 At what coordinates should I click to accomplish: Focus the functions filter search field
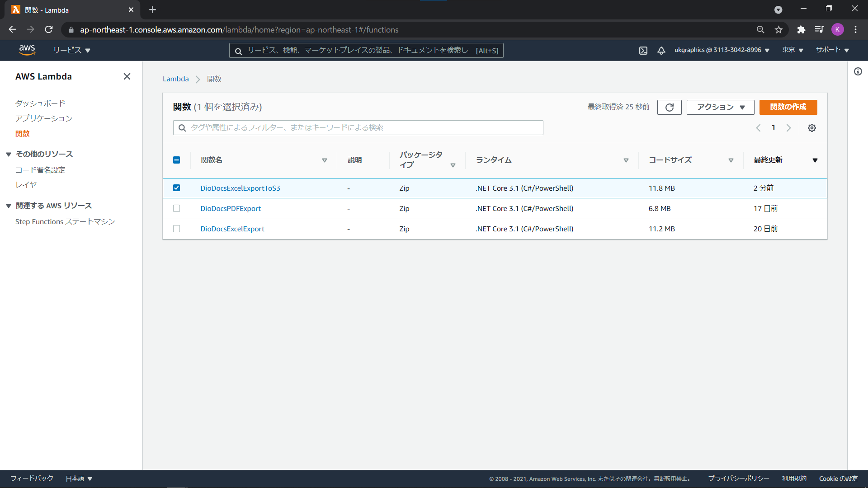click(x=358, y=127)
